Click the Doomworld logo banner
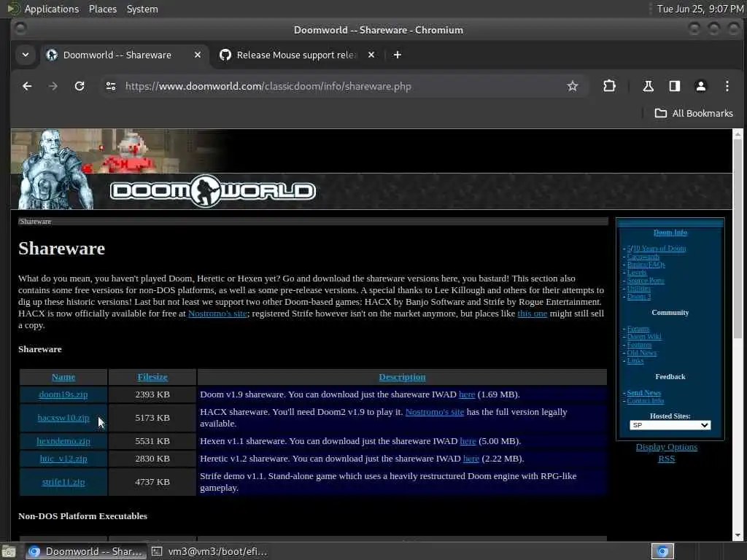This screenshot has height=560, width=747. pyautogui.click(x=213, y=192)
